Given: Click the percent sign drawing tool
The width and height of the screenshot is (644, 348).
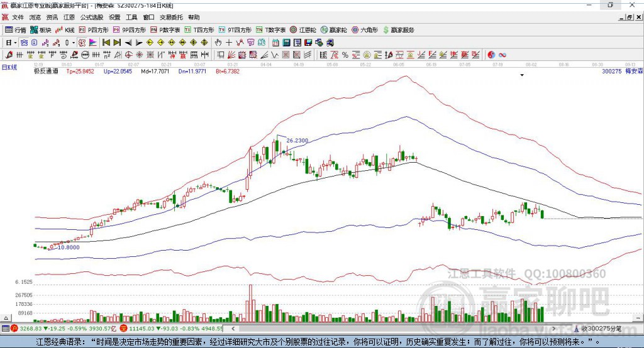Looking at the screenshot, I should pyautogui.click(x=345, y=55).
